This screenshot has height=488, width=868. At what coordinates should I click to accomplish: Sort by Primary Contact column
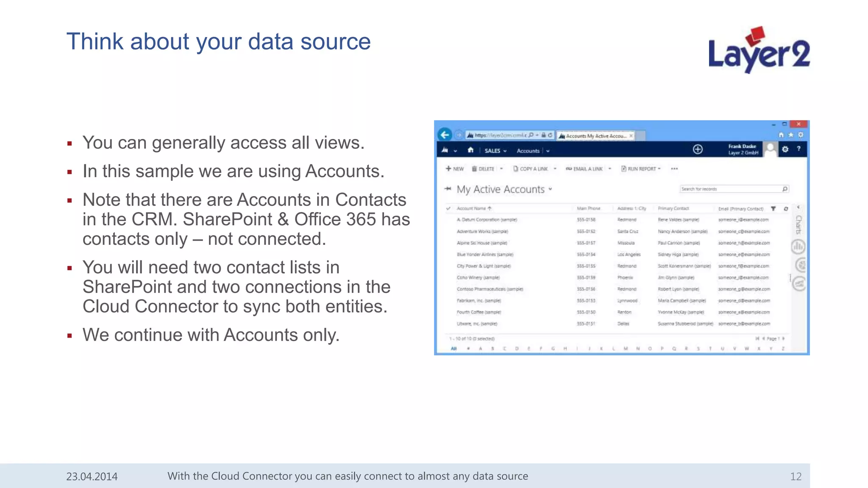coord(673,208)
